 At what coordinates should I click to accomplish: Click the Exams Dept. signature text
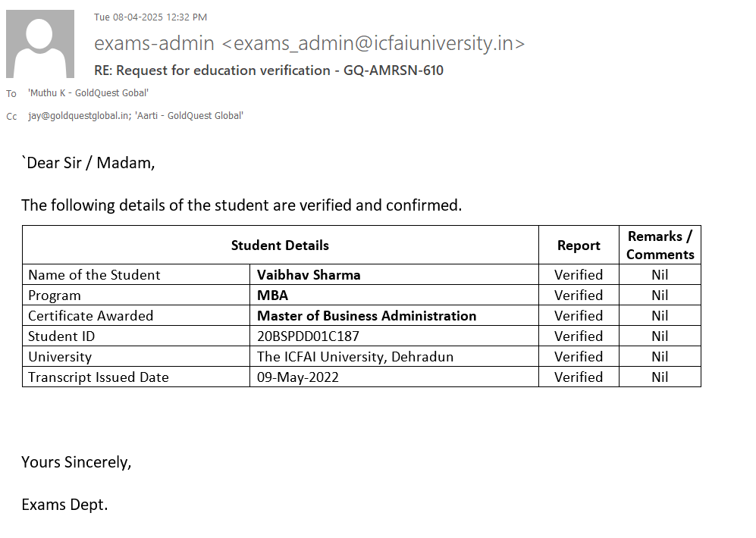click(x=64, y=505)
